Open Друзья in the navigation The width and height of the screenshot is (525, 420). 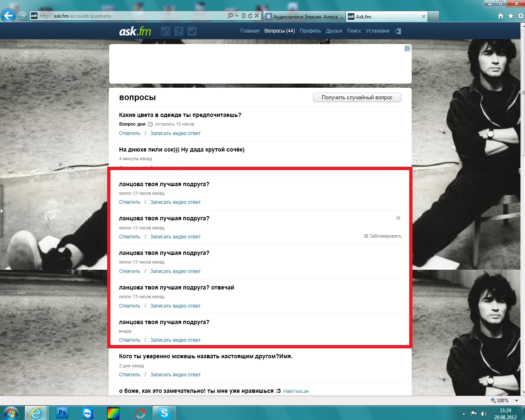[x=334, y=31]
